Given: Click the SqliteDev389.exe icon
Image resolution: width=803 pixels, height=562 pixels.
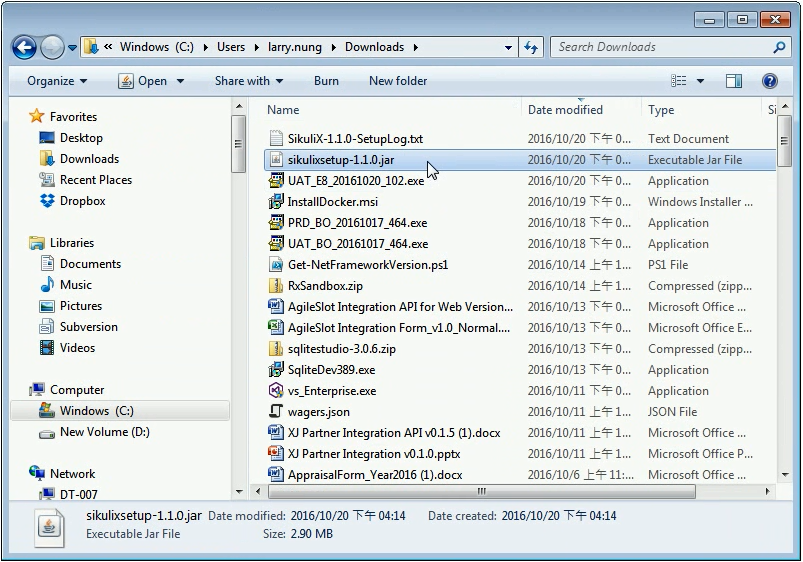Looking at the screenshot, I should (276, 369).
